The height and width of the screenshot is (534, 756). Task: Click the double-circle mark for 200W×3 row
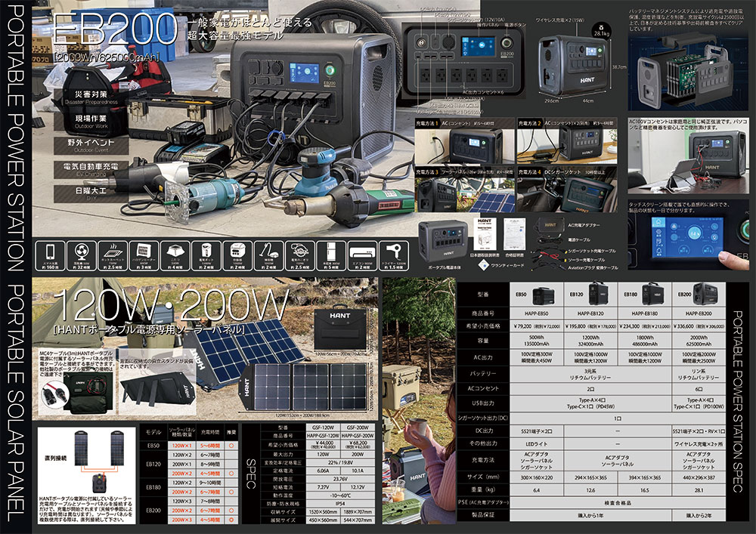point(231,520)
